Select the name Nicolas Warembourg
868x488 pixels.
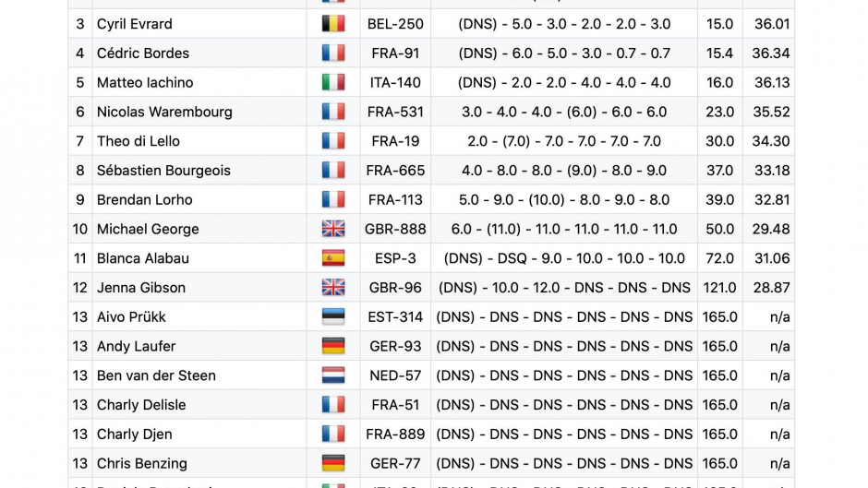[164, 112]
